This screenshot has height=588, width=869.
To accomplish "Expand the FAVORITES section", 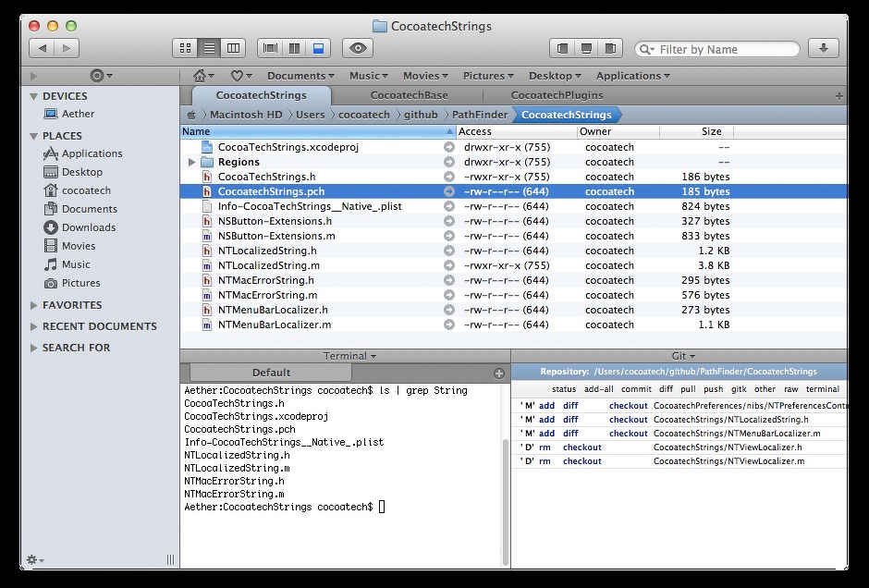I will click(x=34, y=305).
